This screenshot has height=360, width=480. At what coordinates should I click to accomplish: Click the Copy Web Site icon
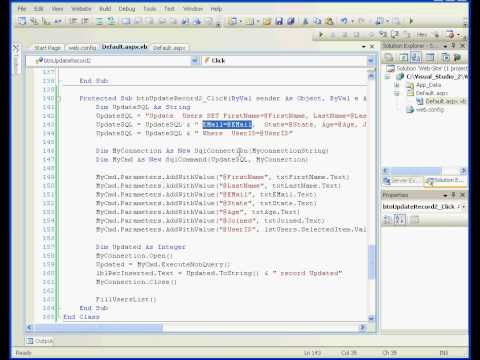[x=445, y=57]
